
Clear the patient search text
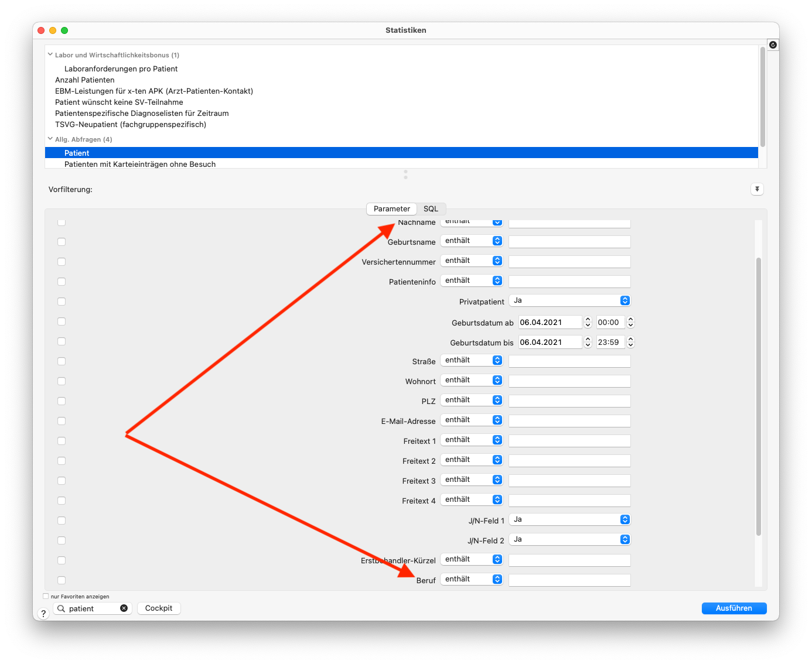click(124, 608)
